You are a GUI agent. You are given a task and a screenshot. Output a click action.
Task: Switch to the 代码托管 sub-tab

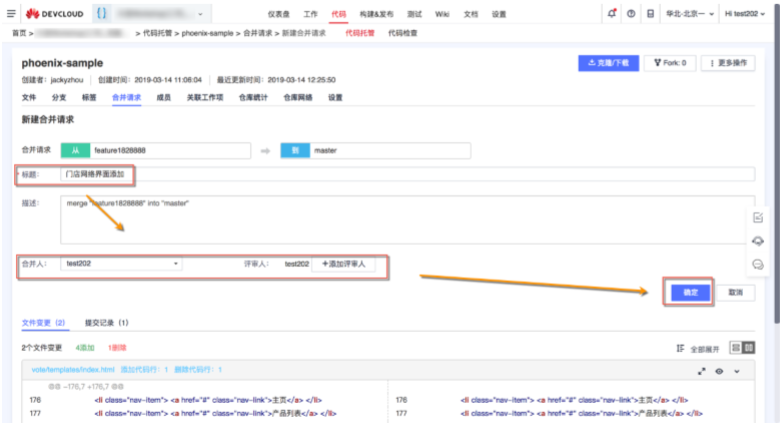click(360, 33)
